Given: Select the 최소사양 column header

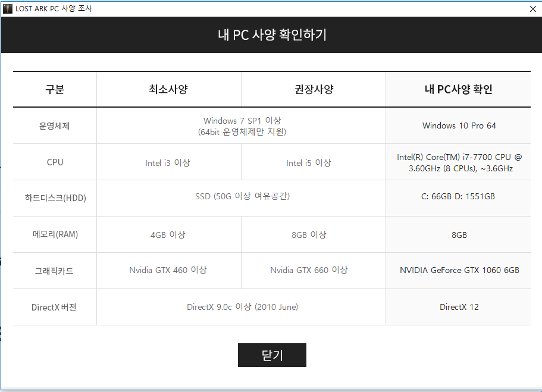Looking at the screenshot, I should click(168, 90).
